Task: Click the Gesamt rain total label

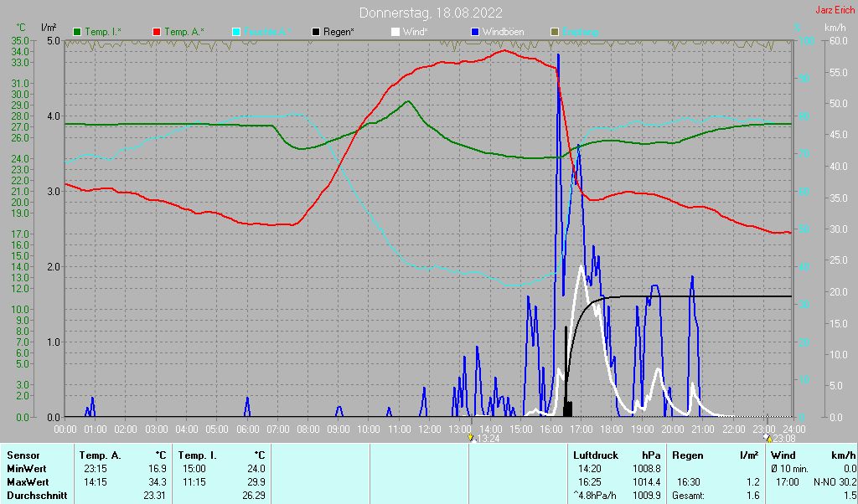Action: 688,496
